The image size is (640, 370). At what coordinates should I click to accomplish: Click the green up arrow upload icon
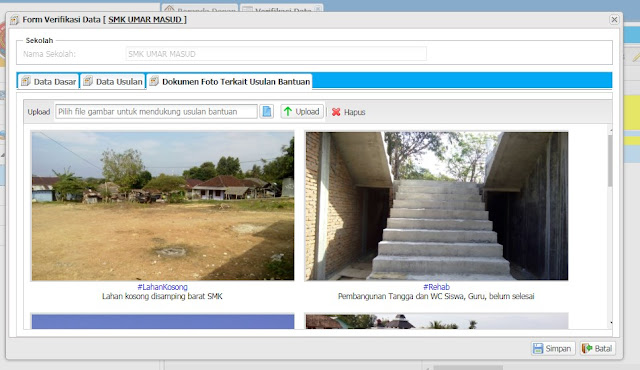(288, 111)
